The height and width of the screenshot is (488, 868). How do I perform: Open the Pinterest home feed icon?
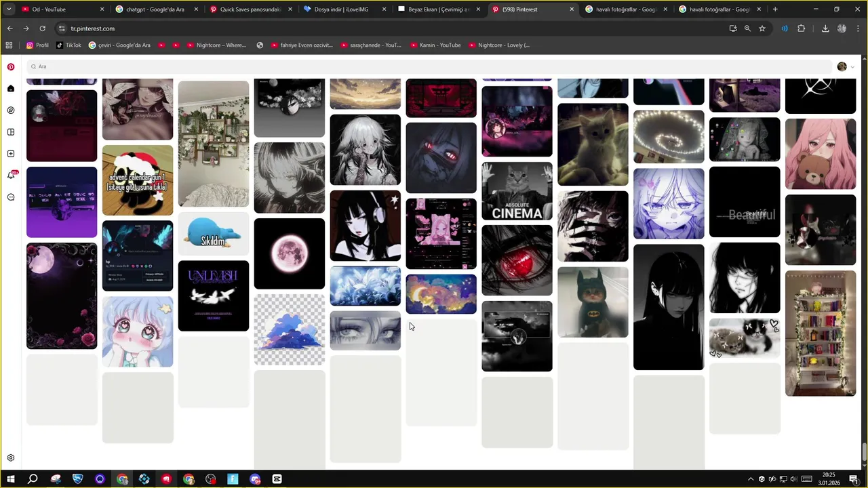(11, 89)
